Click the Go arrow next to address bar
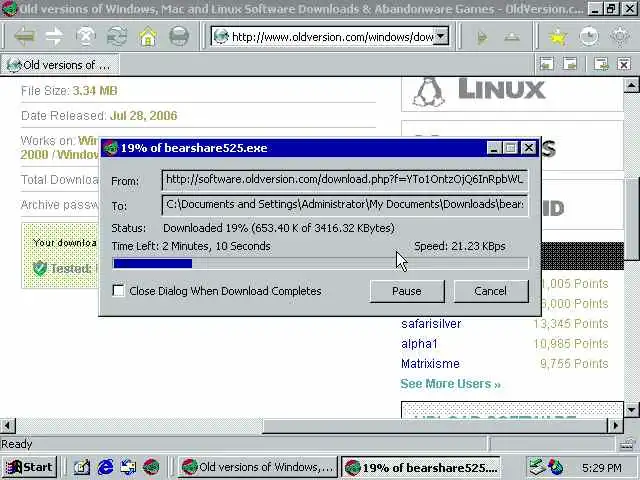 click(x=482, y=38)
